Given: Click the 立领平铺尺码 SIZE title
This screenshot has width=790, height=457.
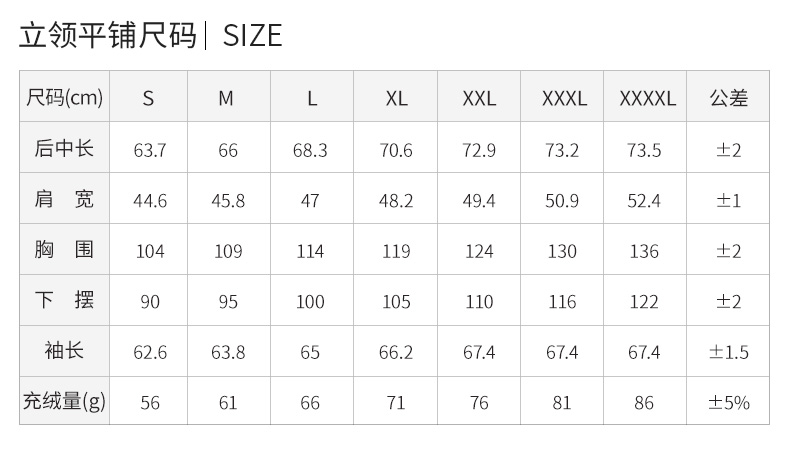Looking at the screenshot, I should 151,35.
